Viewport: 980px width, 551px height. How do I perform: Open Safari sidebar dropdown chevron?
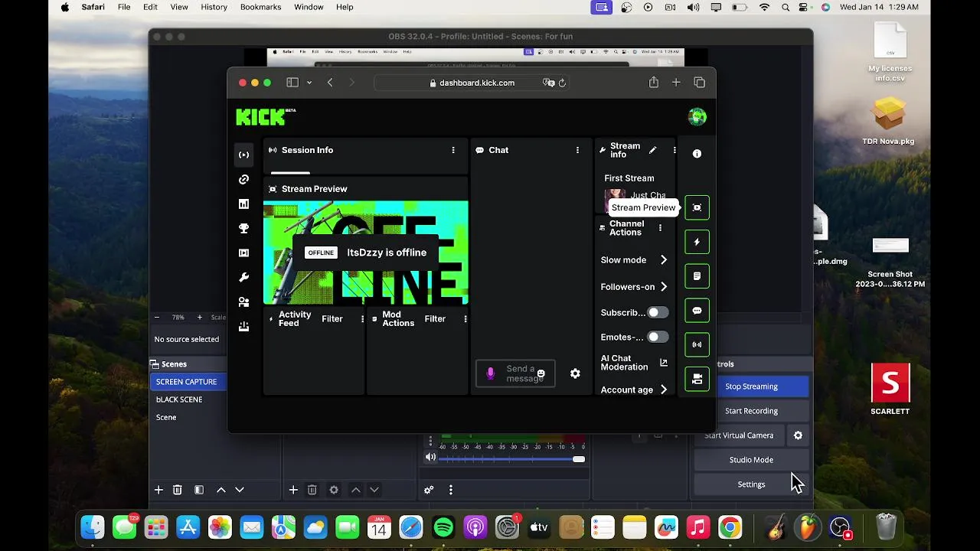[x=309, y=83]
